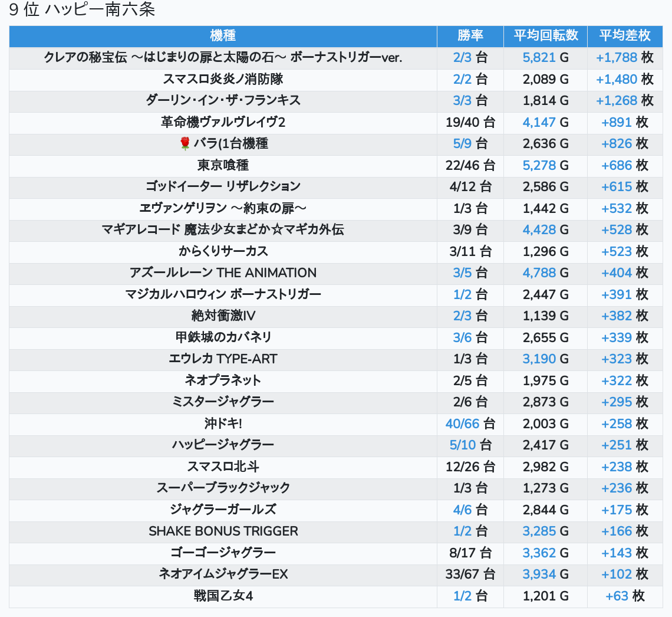Click the +891 difference value

pyautogui.click(x=617, y=122)
